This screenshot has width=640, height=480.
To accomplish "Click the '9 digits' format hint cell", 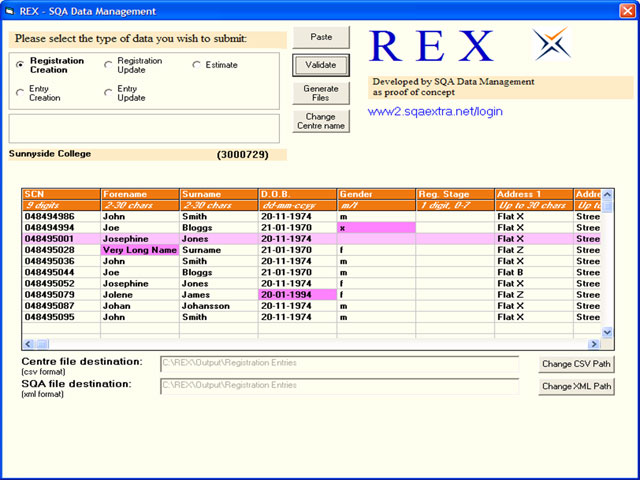I will [61, 205].
